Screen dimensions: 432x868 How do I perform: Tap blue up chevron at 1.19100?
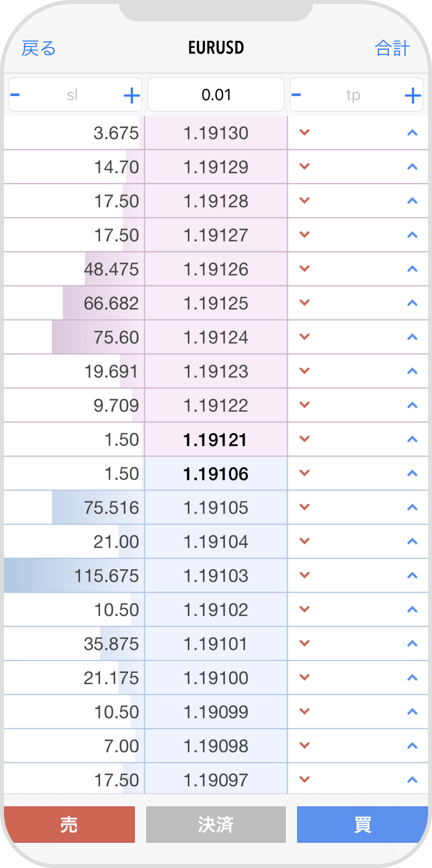[412, 678]
